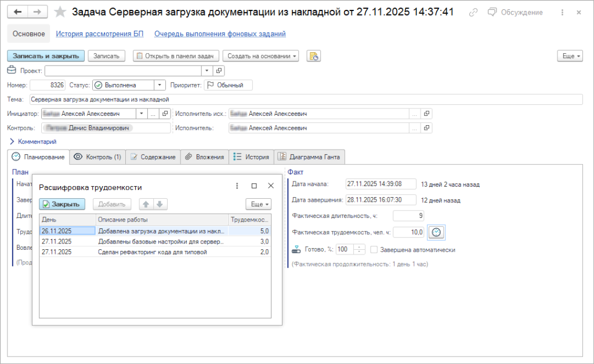Click Открыть в панели задач button
Screen dimensions: 594x364
(176, 56)
